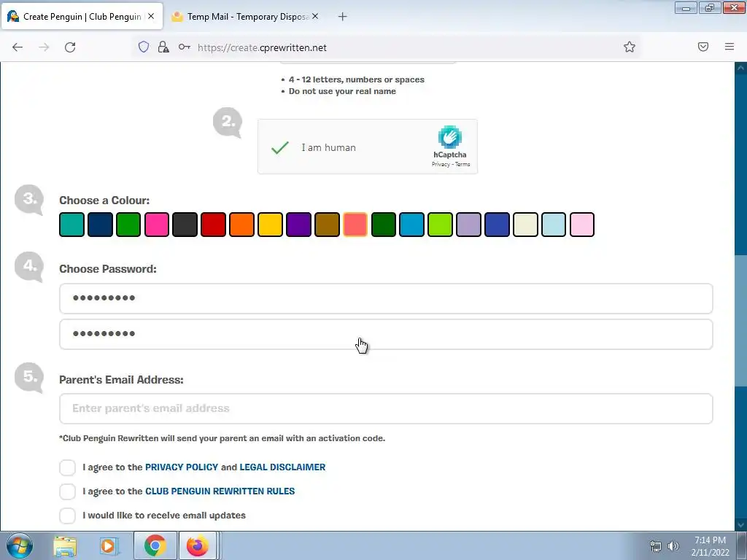The image size is (747, 560).
Task: Tick the Privacy Policy agreement checkbox
Action: tap(68, 467)
